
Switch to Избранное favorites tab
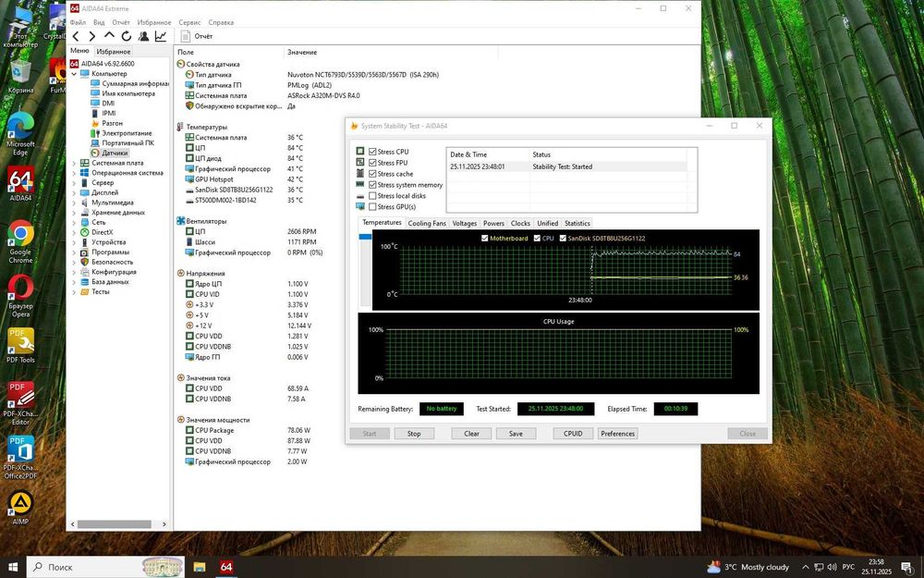coord(113,52)
